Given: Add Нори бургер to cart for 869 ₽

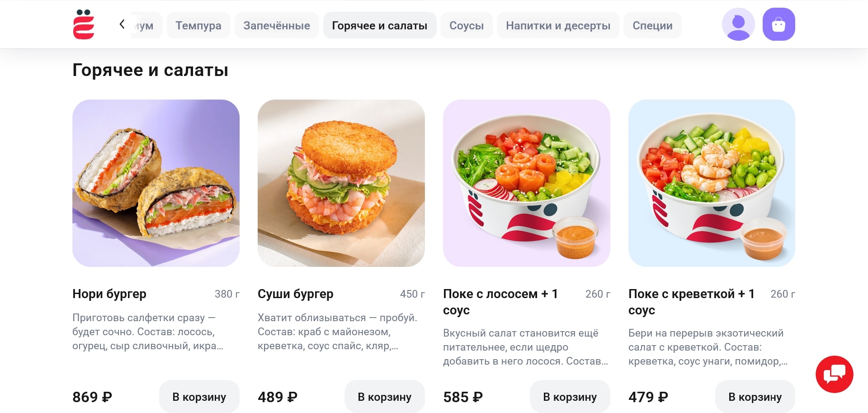Looking at the screenshot, I should 199,397.
